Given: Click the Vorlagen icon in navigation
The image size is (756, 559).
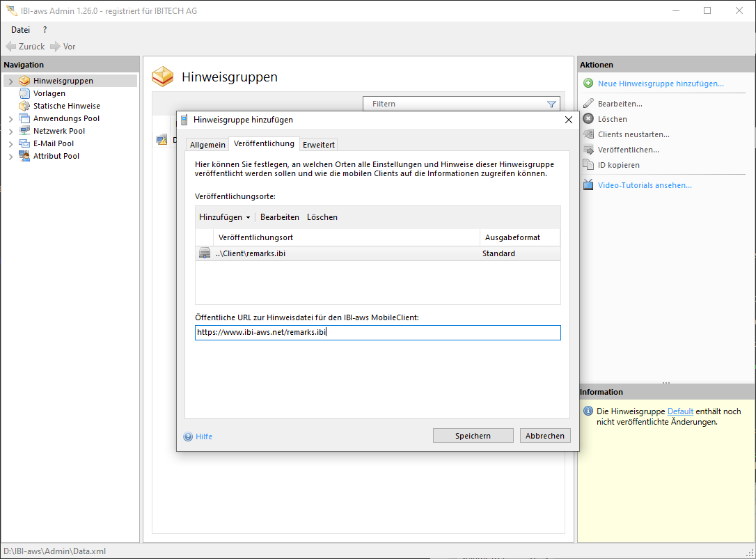Looking at the screenshot, I should point(24,93).
